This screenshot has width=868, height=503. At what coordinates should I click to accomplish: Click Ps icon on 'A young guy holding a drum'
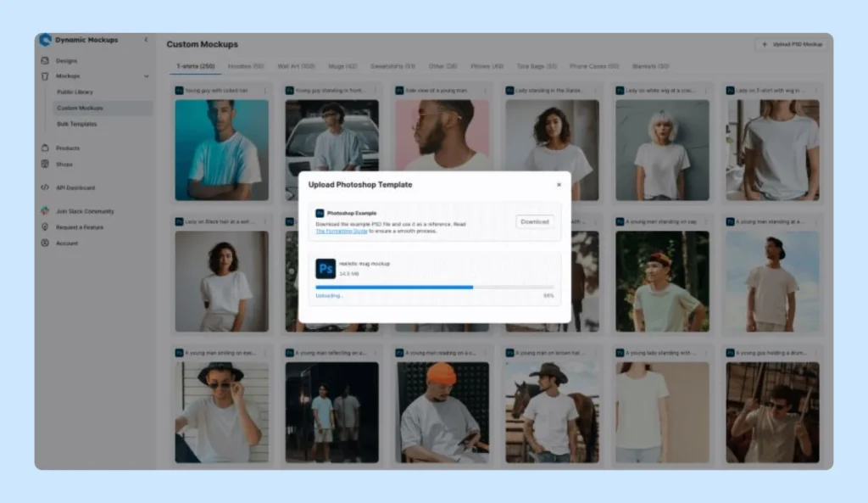tap(730, 353)
